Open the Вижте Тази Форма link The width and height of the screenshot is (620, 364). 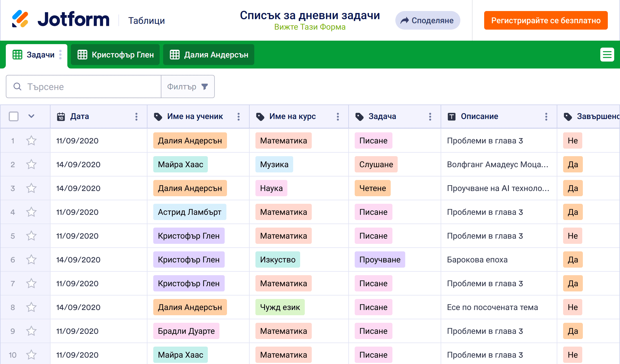[310, 27]
